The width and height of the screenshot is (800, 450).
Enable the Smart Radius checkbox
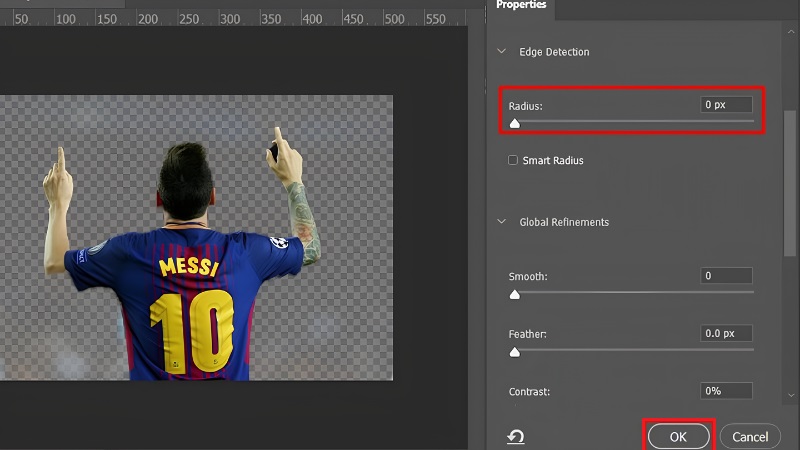coord(513,160)
